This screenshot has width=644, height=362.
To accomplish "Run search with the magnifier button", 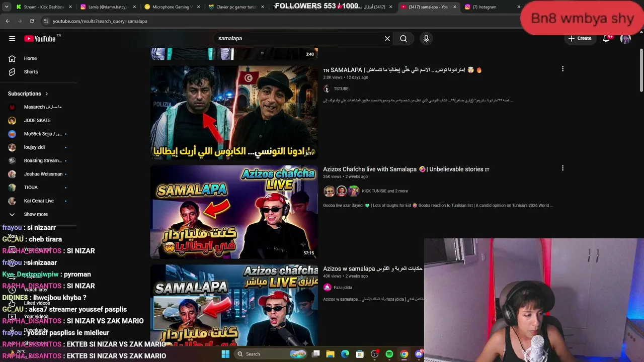I will tap(404, 39).
